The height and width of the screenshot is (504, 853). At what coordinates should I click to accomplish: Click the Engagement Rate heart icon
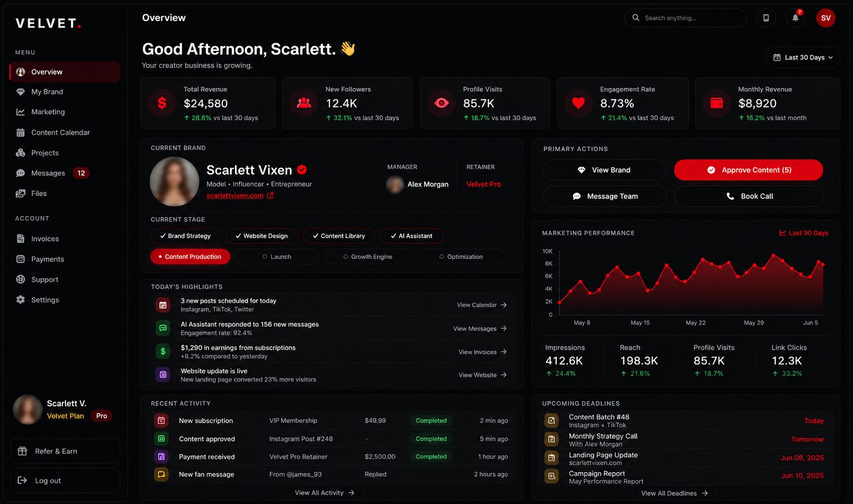pos(578,103)
